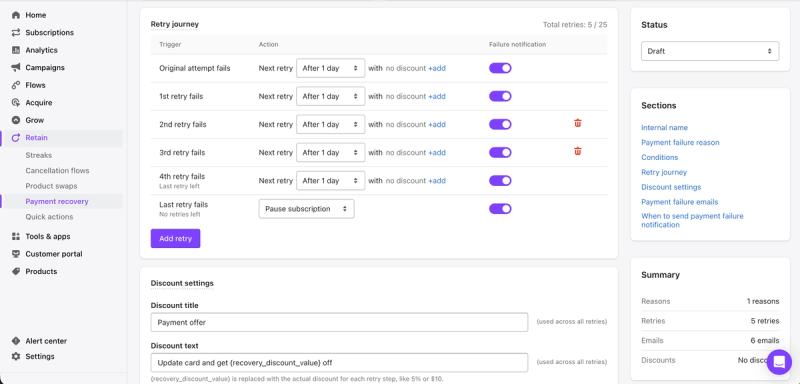Viewport: 800px width, 384px height.
Task: Open delay dropdown for 4th retry fails
Action: [x=331, y=181]
